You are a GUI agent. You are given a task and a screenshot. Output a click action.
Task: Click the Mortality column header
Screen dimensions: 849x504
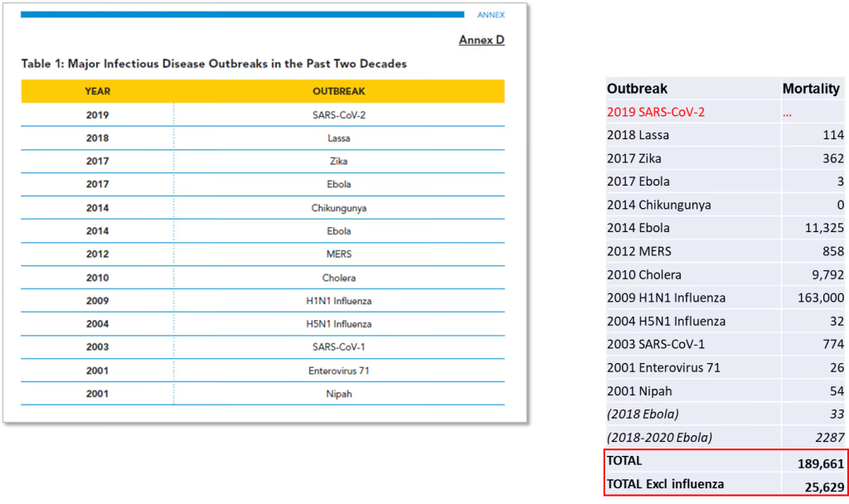click(811, 89)
